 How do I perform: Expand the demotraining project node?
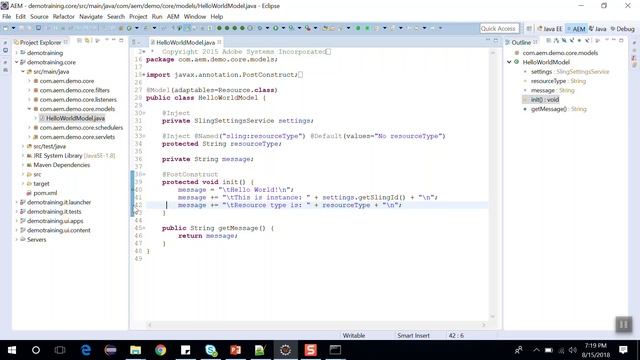click(x=17, y=53)
